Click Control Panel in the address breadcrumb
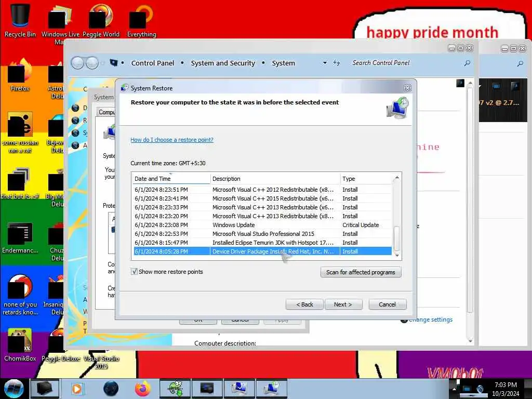This screenshot has height=399, width=532. (x=153, y=63)
